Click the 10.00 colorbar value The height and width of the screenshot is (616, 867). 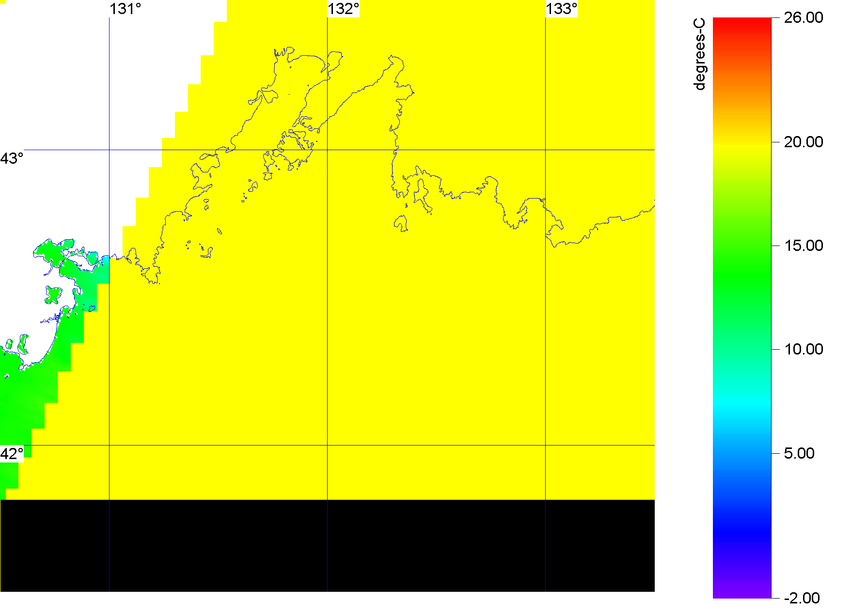(804, 349)
